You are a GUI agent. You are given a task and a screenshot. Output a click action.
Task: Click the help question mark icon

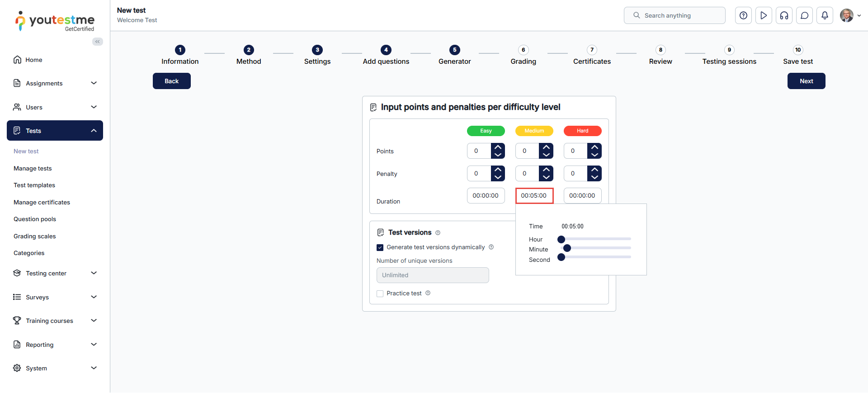point(743,15)
